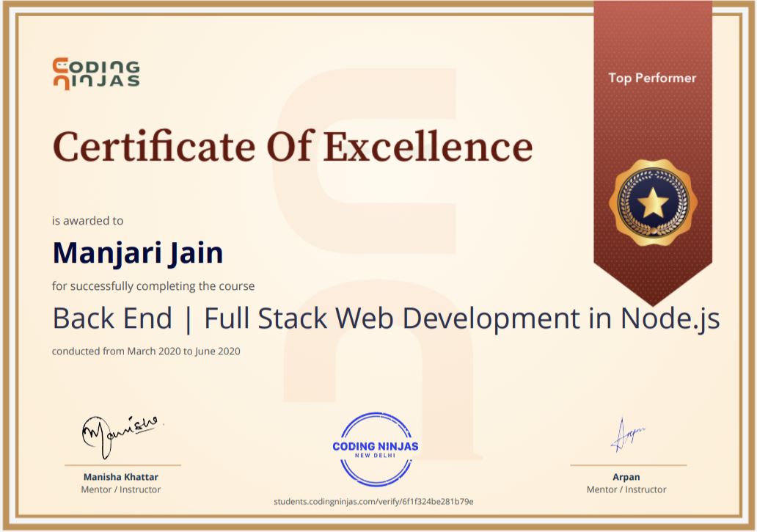Click 'for successfully completing the course' line
The width and height of the screenshot is (757, 532).
[x=153, y=286]
